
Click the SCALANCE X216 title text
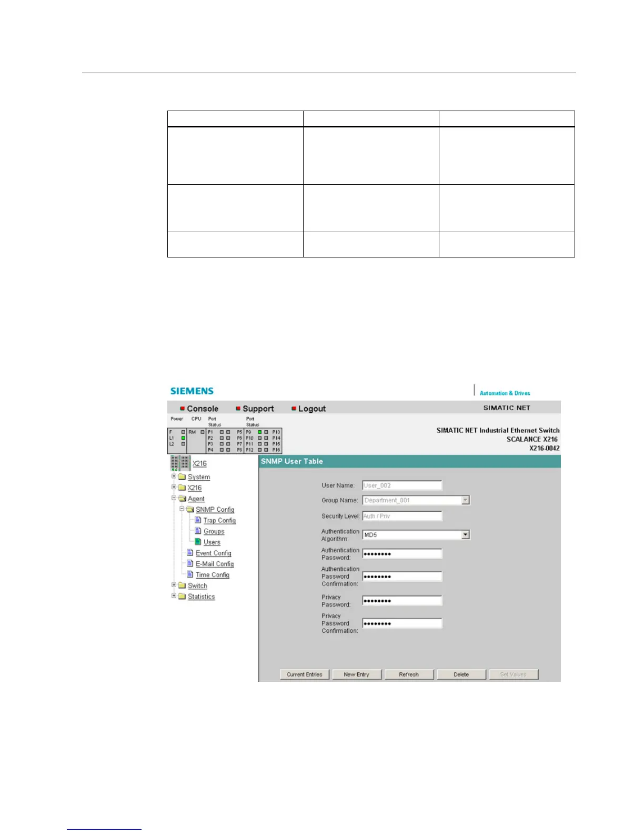(x=532, y=439)
